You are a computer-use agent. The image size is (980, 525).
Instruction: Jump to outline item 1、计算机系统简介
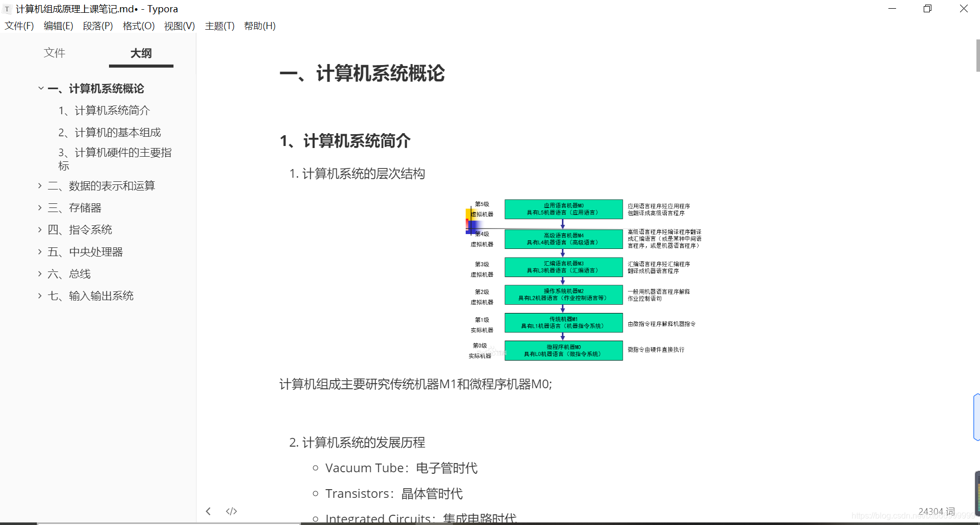104,111
